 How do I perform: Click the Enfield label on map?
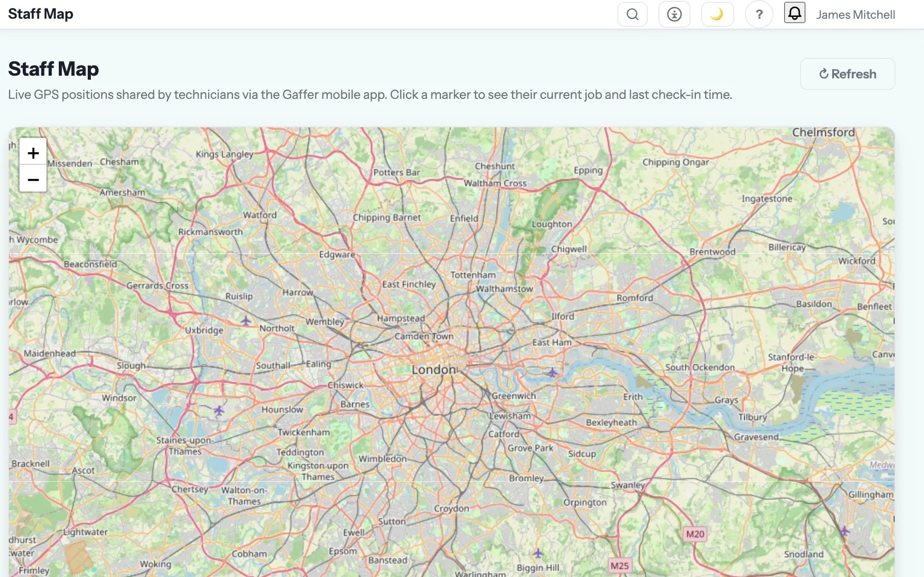[x=464, y=218]
